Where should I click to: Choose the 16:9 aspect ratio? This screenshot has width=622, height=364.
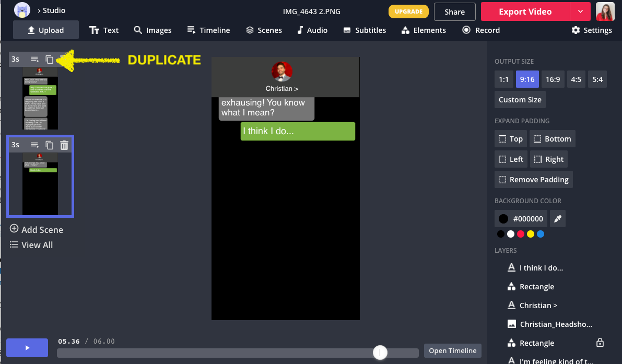[x=553, y=79]
